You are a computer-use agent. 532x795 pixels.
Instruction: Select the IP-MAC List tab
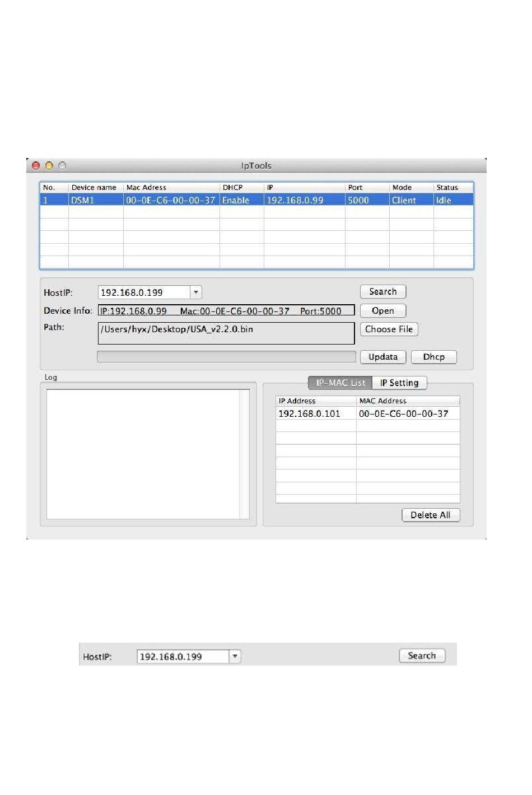coord(340,383)
